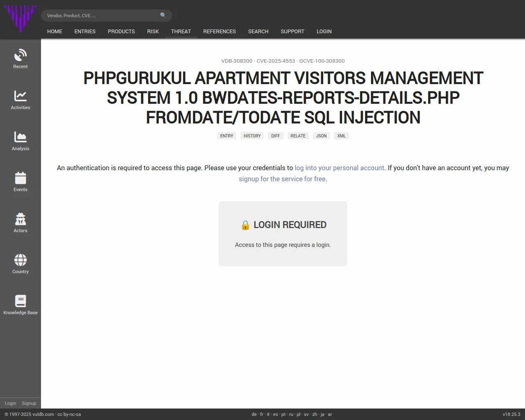525x420 pixels.
Task: Open SUPPORT menu item
Action: click(292, 32)
